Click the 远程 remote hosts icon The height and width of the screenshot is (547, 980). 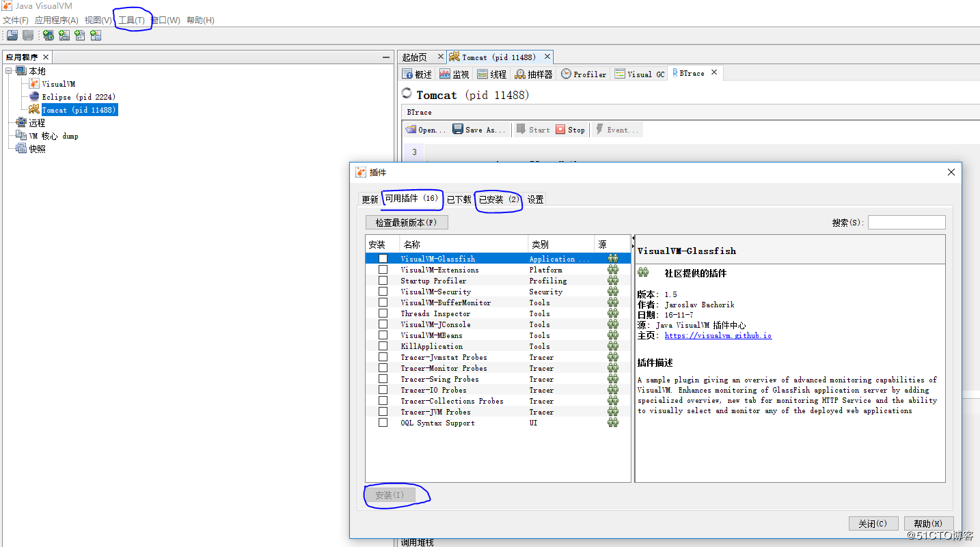(x=21, y=122)
